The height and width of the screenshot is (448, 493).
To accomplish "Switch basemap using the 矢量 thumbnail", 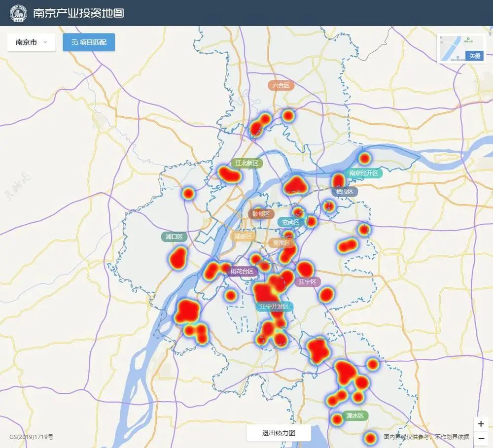I will coord(461,48).
